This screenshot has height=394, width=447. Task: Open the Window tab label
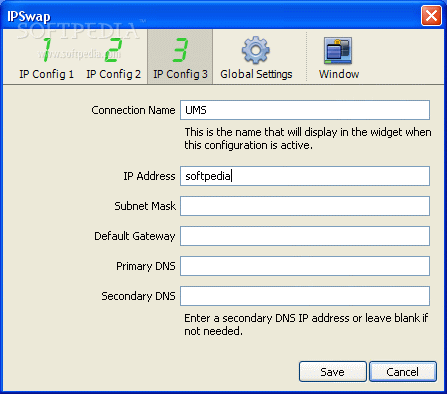pos(339,74)
